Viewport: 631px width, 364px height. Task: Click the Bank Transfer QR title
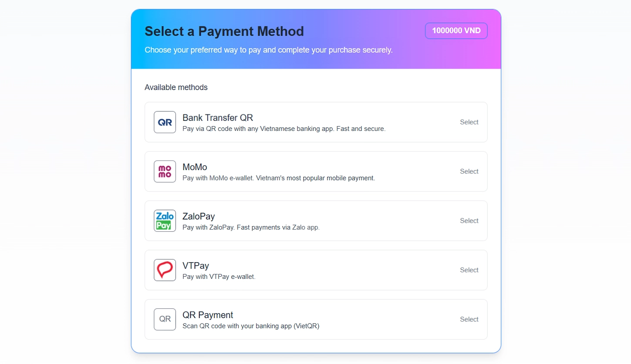[218, 118]
